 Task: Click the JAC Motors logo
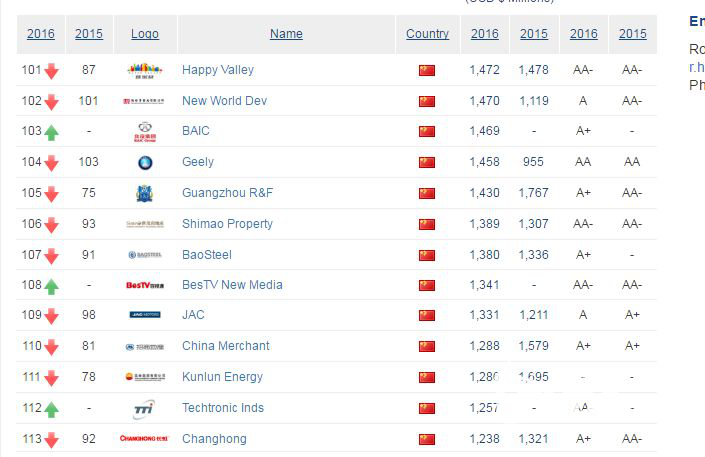point(145,315)
